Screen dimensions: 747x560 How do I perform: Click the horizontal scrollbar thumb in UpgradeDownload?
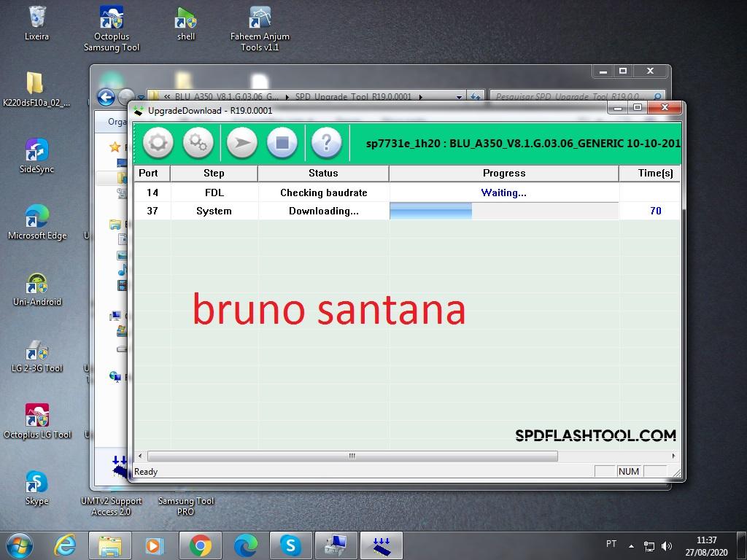[352, 456]
